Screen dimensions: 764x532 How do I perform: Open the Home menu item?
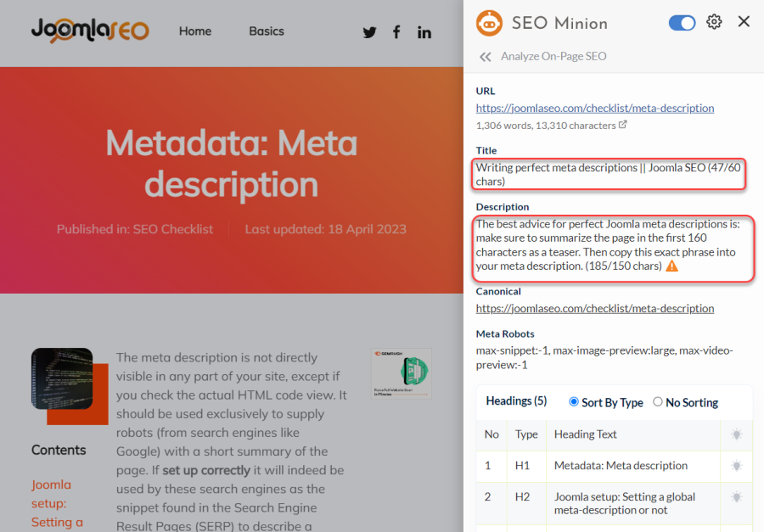pos(195,31)
